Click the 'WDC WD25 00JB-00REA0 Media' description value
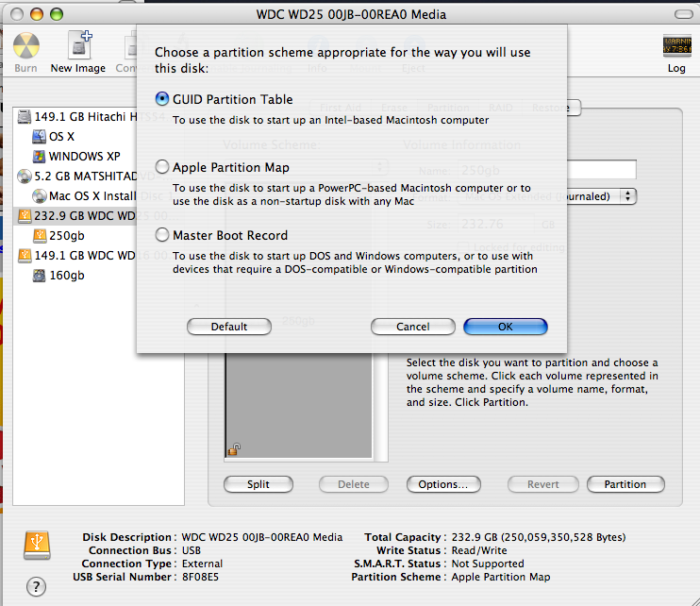700x606 pixels. tap(262, 537)
